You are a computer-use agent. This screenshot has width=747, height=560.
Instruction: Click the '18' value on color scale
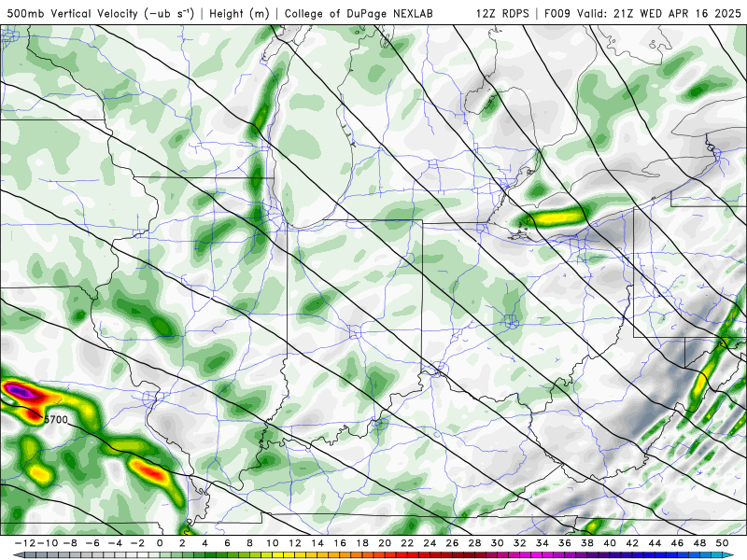[x=362, y=543]
